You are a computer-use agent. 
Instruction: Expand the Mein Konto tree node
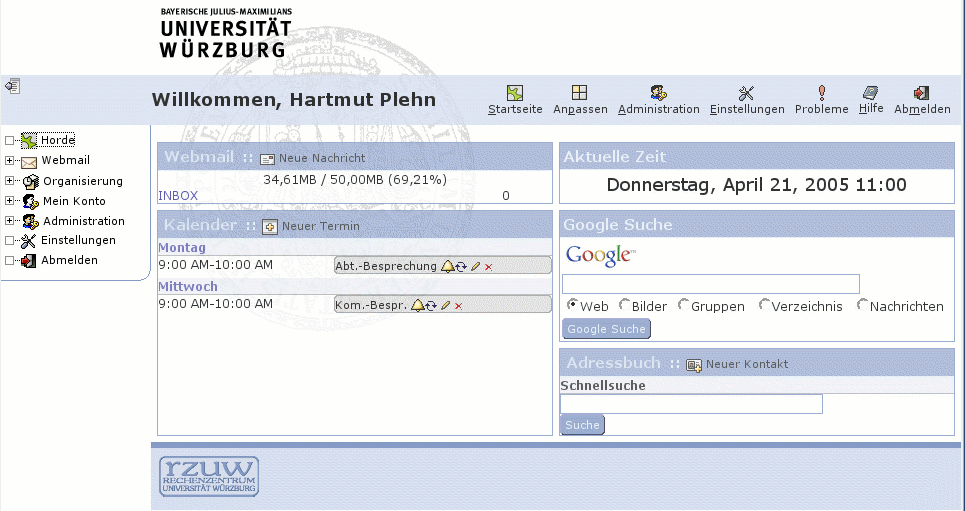[x=9, y=201]
